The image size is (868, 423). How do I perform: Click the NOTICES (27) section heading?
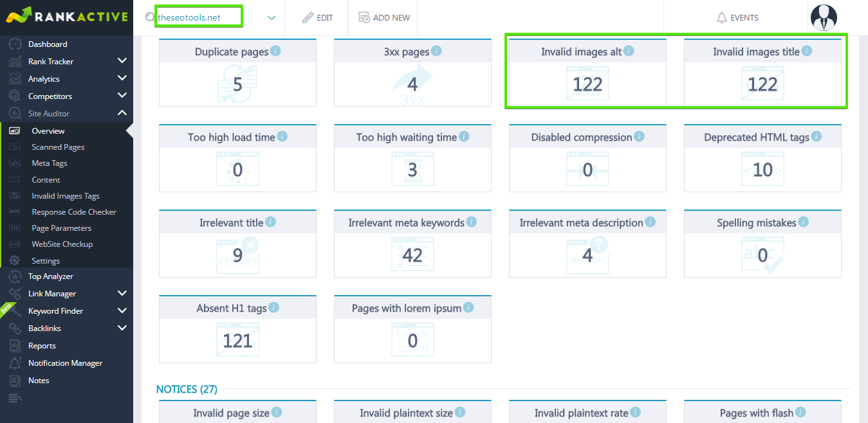tap(187, 390)
